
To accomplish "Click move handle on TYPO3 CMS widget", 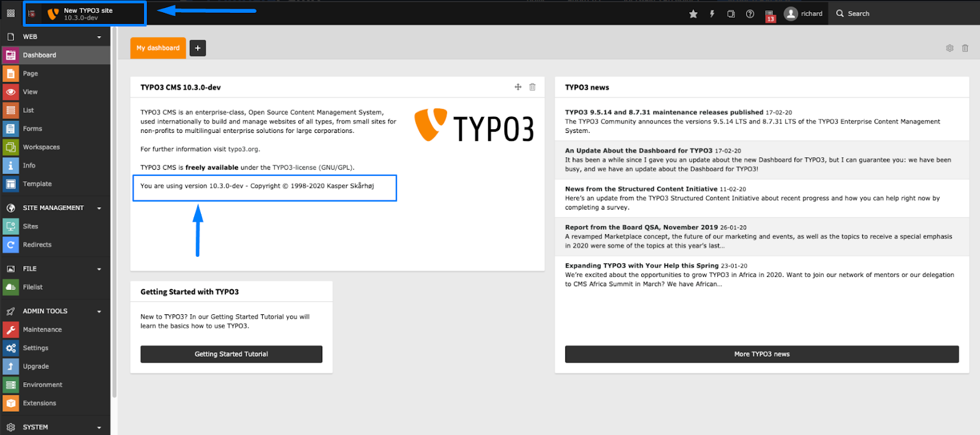I will [518, 87].
